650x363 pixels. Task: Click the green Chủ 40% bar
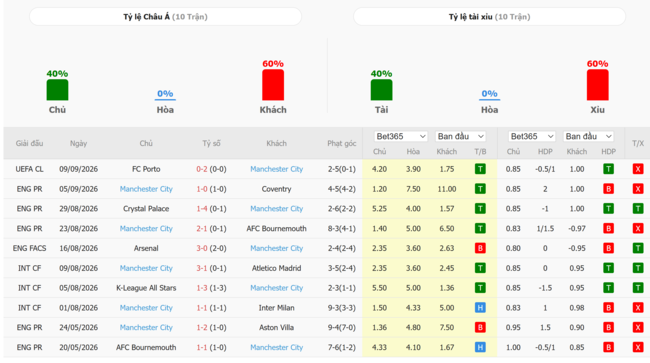click(x=57, y=90)
